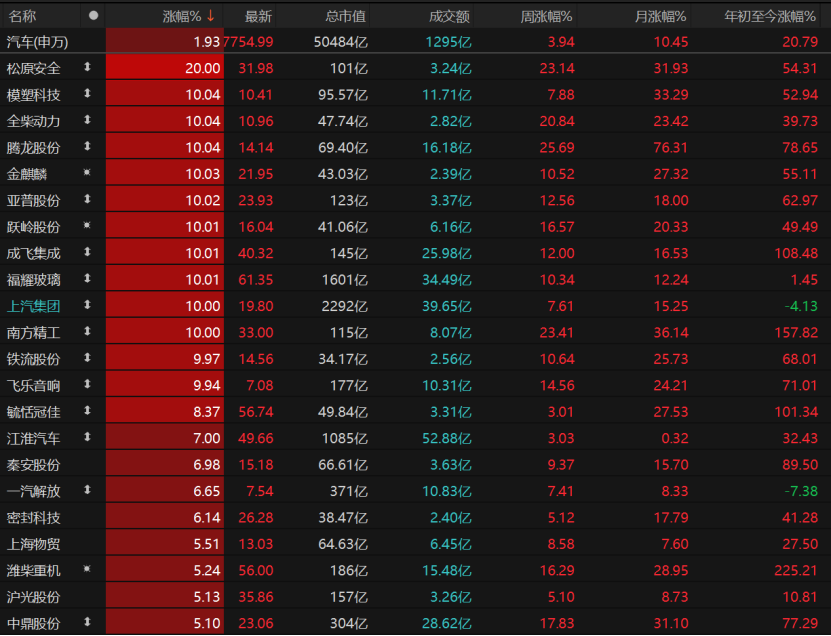Click the marker icon beside 上汽集团

coord(87,305)
